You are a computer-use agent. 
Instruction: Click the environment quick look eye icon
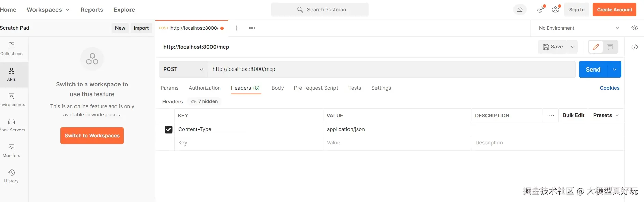click(634, 28)
